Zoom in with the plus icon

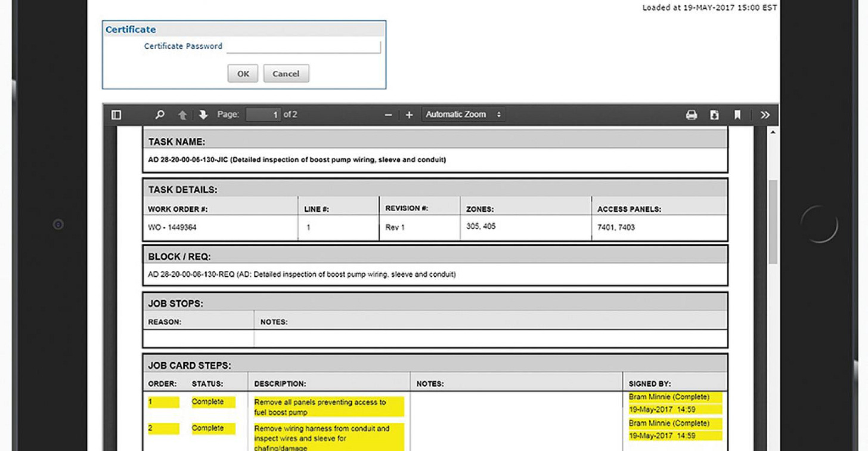click(x=409, y=115)
